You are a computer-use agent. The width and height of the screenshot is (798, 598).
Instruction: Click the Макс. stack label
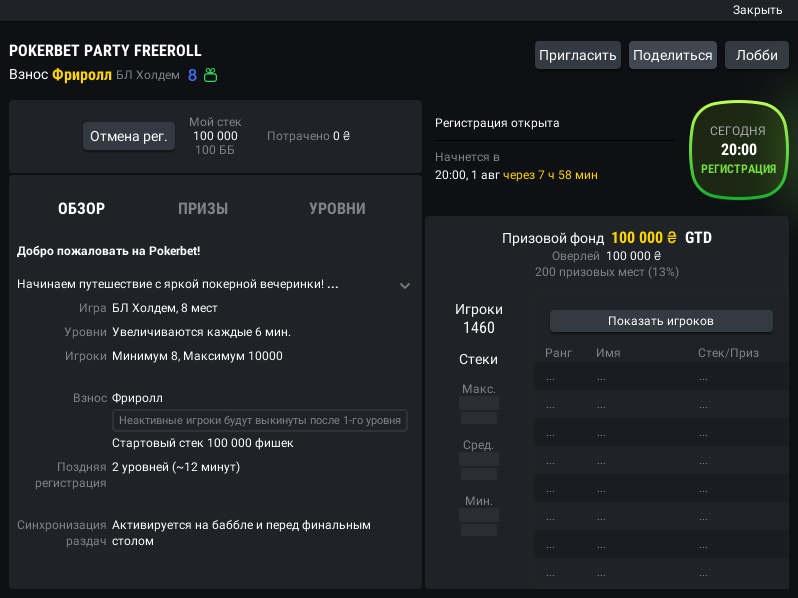pyautogui.click(x=479, y=389)
